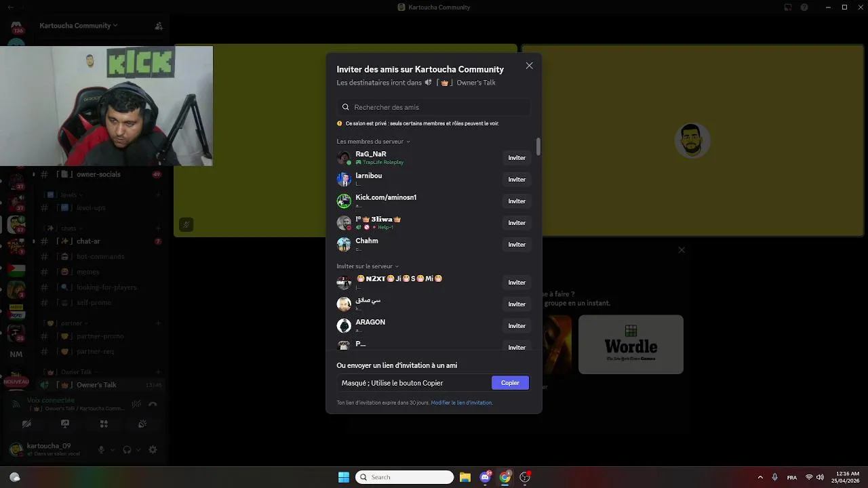
Task: Open the Discord inbox icon in title bar
Action: 788,7
